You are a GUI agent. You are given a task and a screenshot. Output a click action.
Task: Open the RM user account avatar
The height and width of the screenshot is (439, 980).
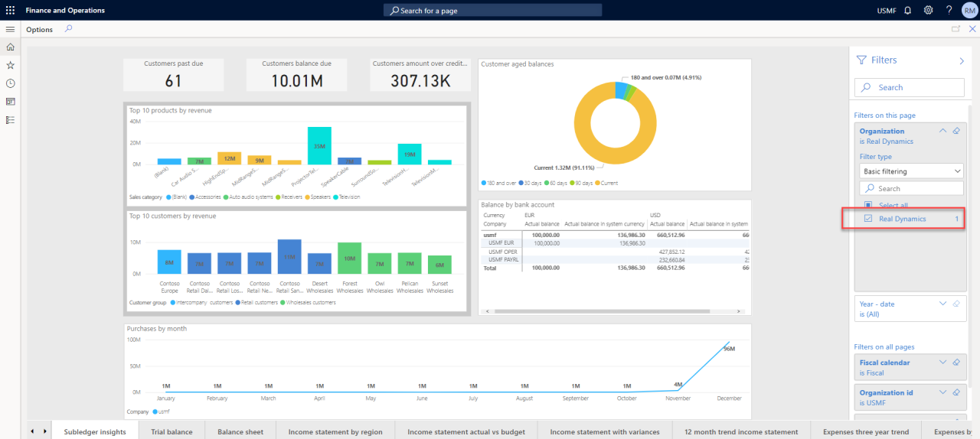click(969, 11)
